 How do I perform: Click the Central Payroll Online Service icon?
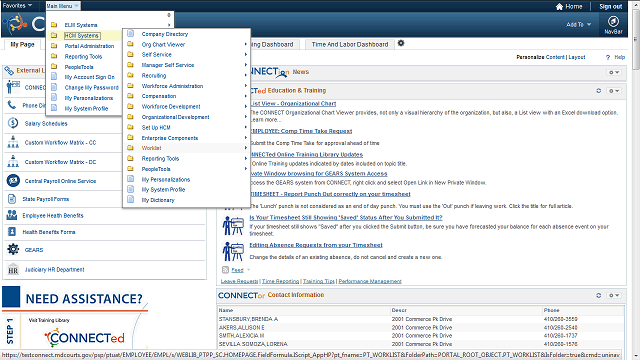click(13, 180)
